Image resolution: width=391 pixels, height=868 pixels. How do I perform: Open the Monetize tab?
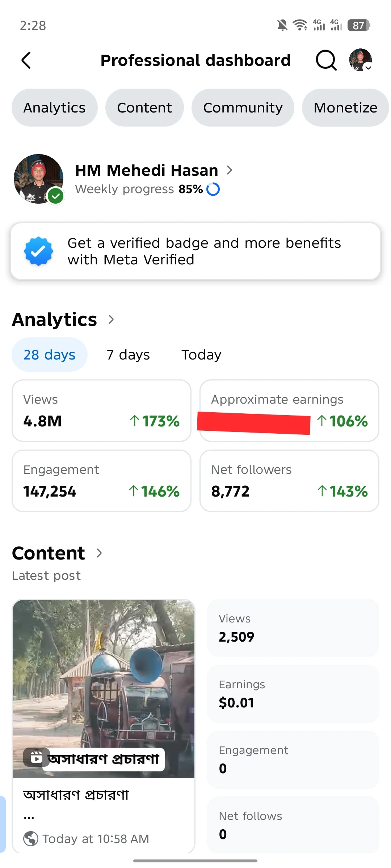(x=345, y=108)
